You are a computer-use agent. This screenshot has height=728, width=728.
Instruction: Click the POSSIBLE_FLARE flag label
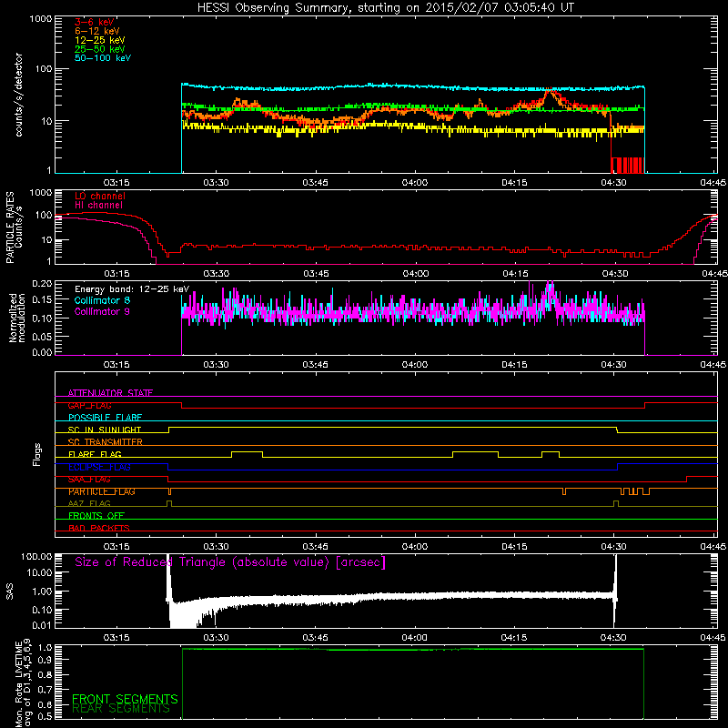pyautogui.click(x=105, y=418)
